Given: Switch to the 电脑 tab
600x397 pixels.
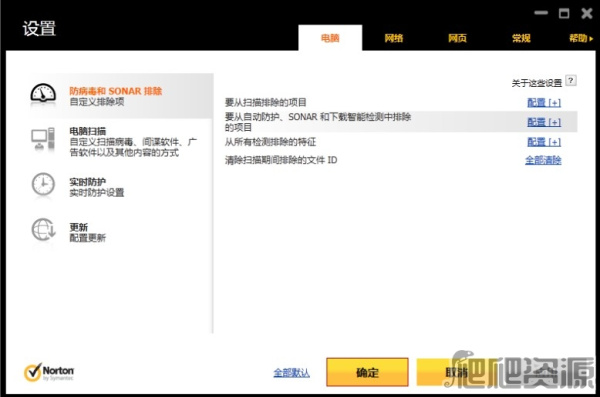Looking at the screenshot, I should pos(330,38).
